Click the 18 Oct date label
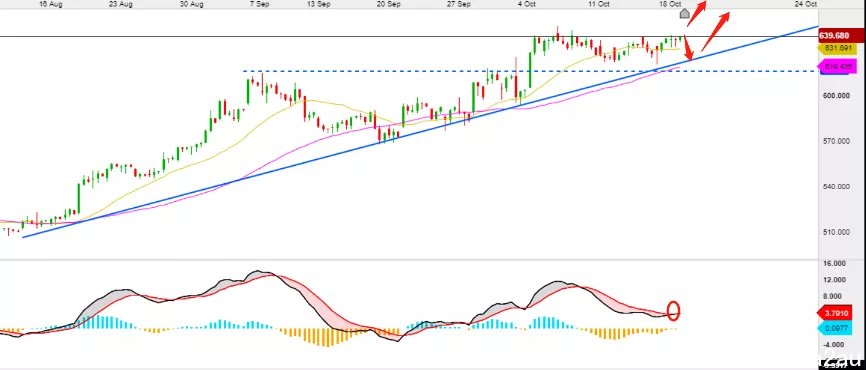Screen dimensions: 866x370 pos(670,4)
